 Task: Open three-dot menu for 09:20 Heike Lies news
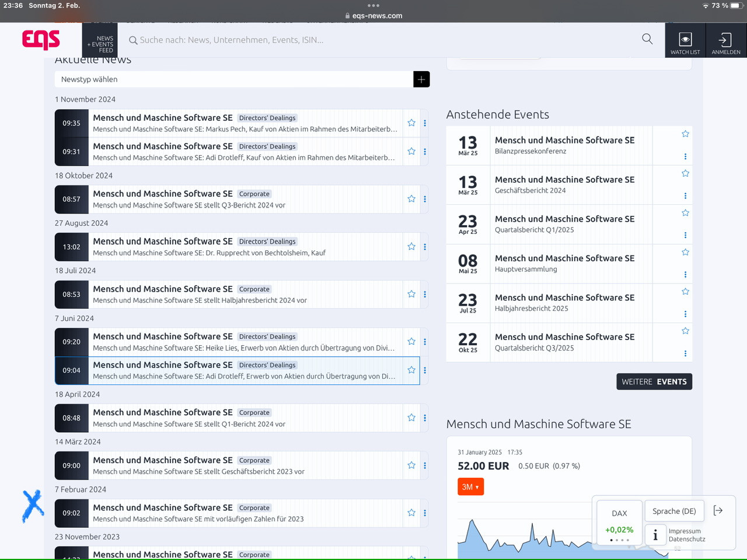pyautogui.click(x=425, y=342)
